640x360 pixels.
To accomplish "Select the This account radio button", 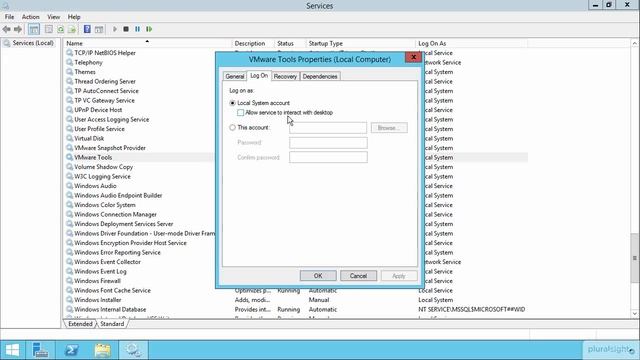I will (232, 128).
